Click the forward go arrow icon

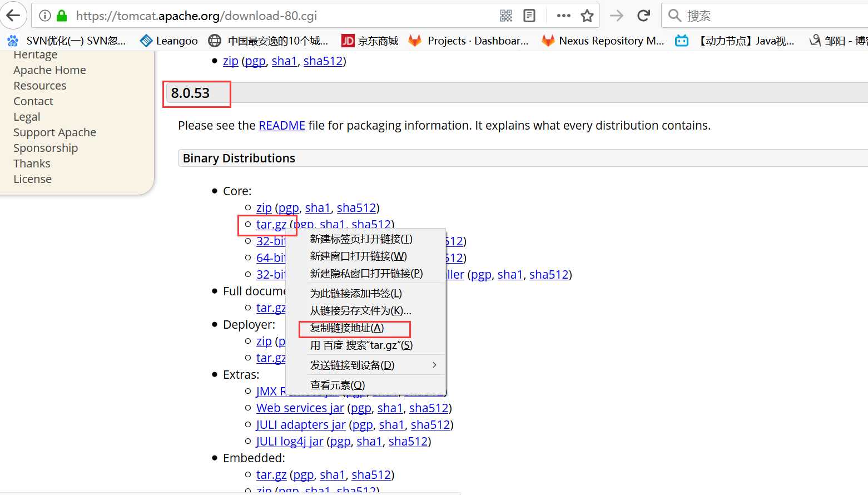tap(617, 16)
